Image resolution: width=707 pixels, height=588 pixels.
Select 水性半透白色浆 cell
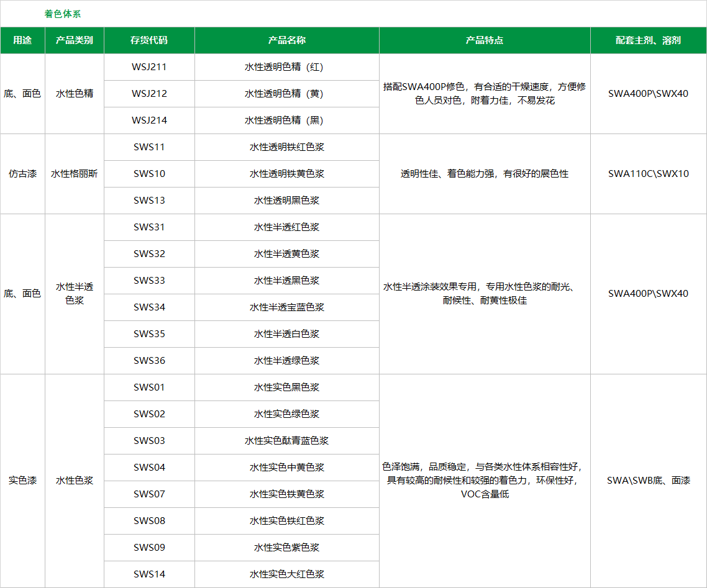click(x=287, y=334)
